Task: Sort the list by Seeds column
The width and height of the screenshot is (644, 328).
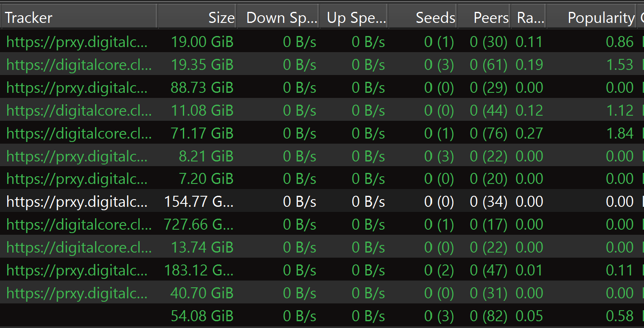Action: [423, 17]
